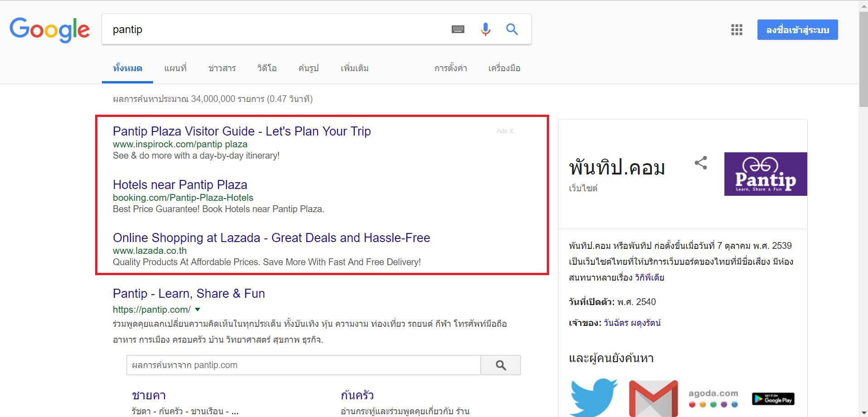Open the เครื่องมือ tools menu
868x417 pixels.
[x=504, y=68]
